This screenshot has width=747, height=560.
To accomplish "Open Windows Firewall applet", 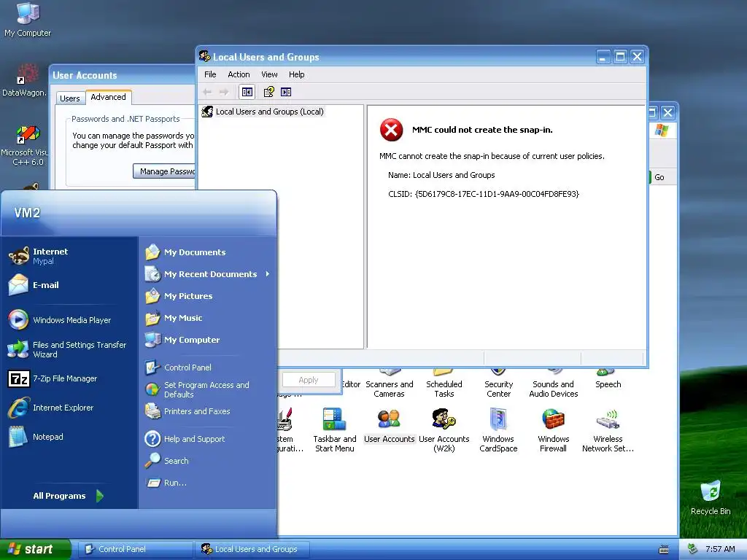I will tap(553, 430).
